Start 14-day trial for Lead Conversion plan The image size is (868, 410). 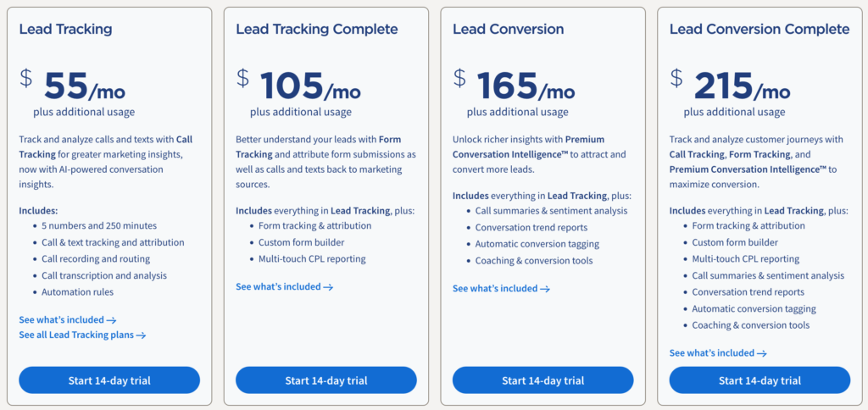542,380
